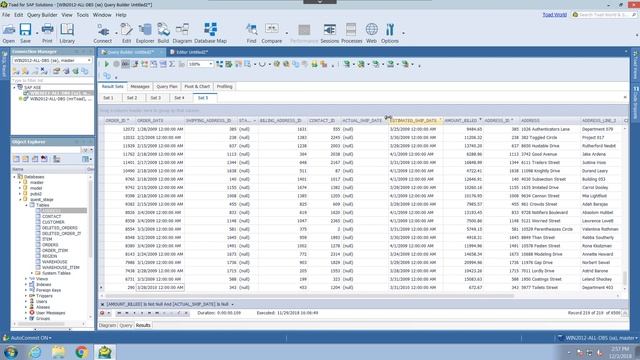
Task: Click the ESTIMATED_SHIP_DATE column header
Action: (x=416, y=120)
